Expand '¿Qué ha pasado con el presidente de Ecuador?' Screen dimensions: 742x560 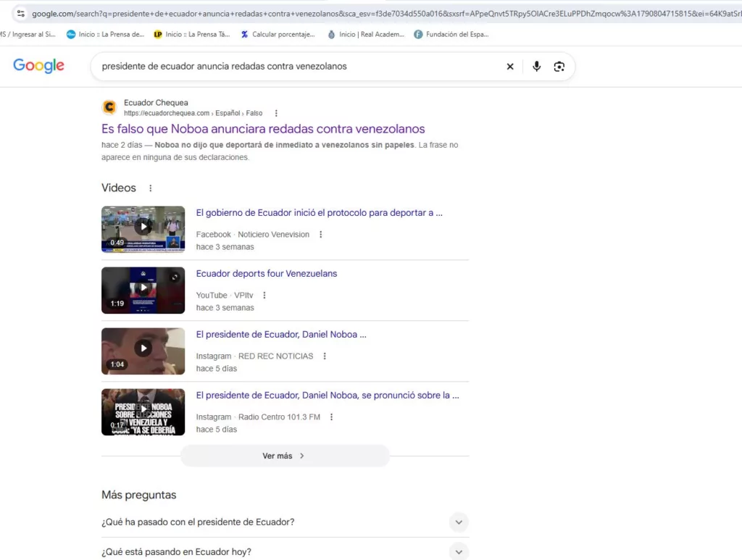coord(285,522)
